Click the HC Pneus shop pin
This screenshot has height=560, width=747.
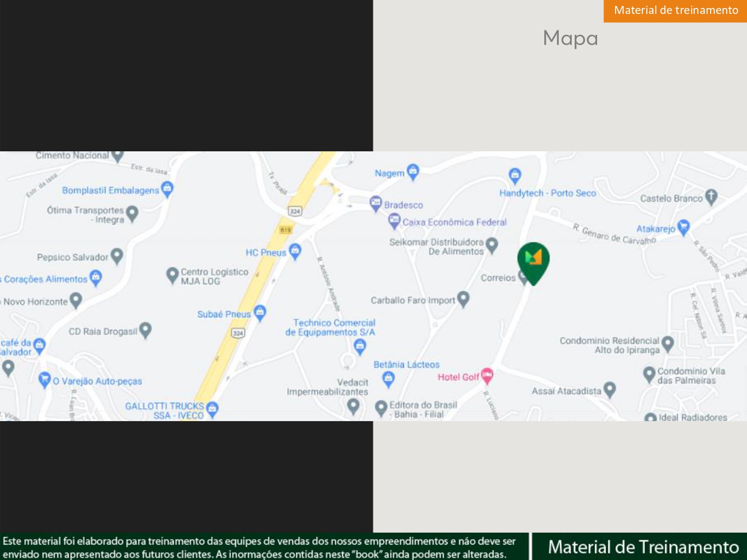[x=295, y=252]
